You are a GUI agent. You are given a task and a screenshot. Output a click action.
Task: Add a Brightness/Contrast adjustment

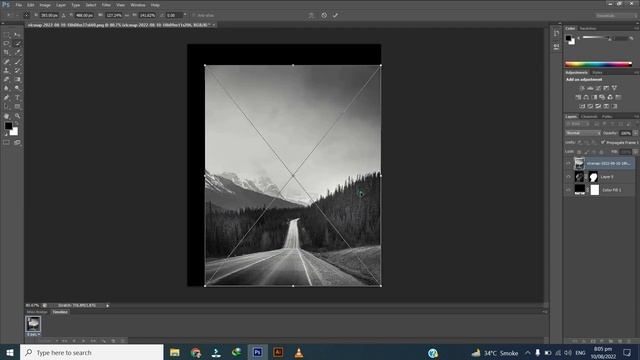coord(582,88)
